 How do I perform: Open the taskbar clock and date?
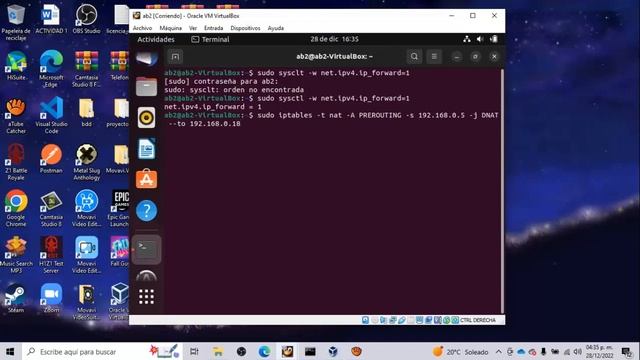(599, 351)
